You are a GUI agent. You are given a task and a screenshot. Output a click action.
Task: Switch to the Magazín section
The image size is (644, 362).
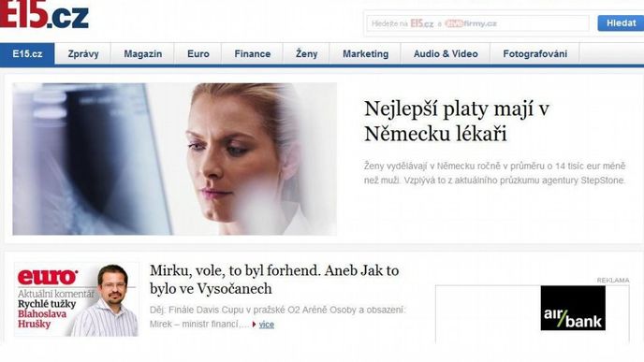point(143,53)
